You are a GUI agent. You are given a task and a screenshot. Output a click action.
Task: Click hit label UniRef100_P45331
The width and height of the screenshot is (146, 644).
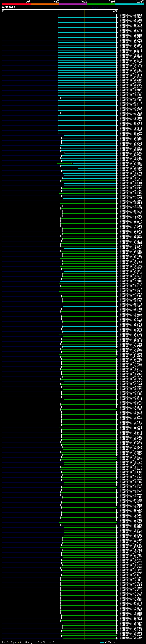click(131, 608)
